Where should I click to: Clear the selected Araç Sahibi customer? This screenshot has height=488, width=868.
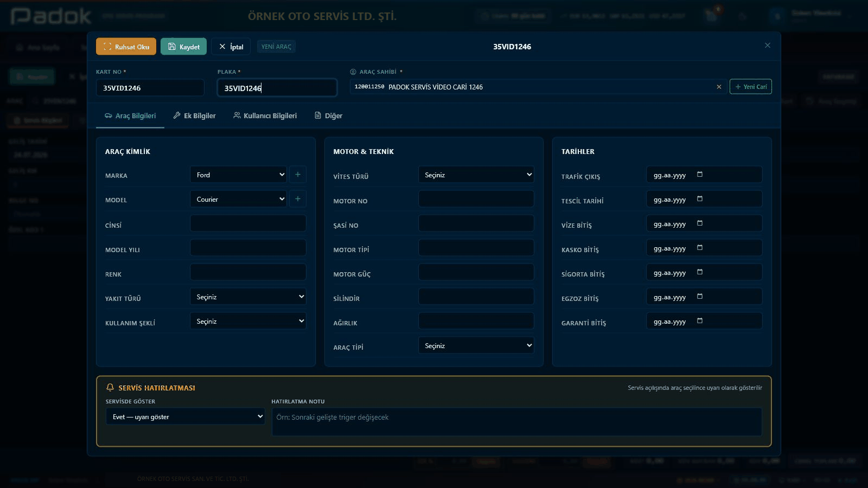[x=719, y=87]
